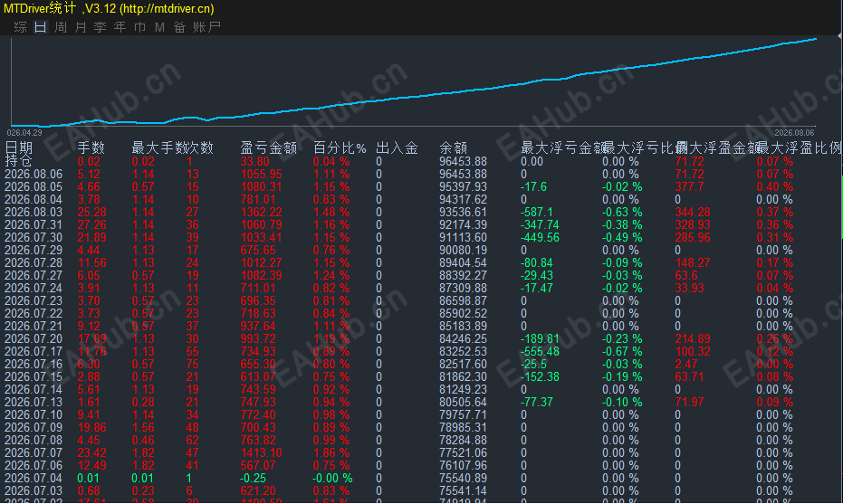
Task: Click max floating profit 344.28
Action: pyautogui.click(x=693, y=212)
